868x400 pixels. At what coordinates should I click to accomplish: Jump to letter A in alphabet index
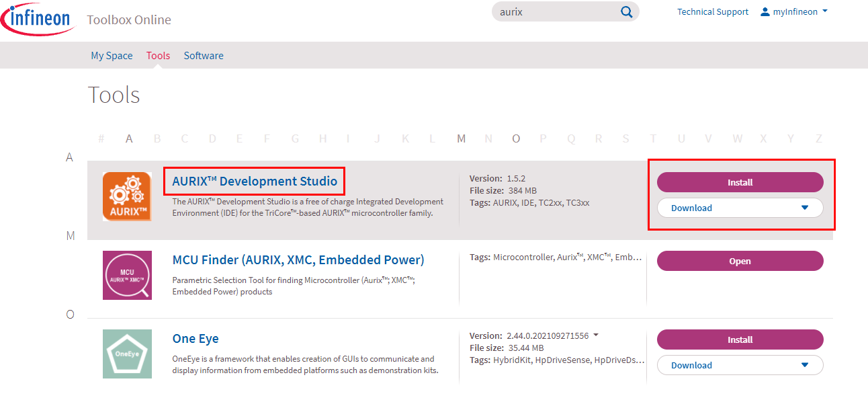tap(129, 138)
